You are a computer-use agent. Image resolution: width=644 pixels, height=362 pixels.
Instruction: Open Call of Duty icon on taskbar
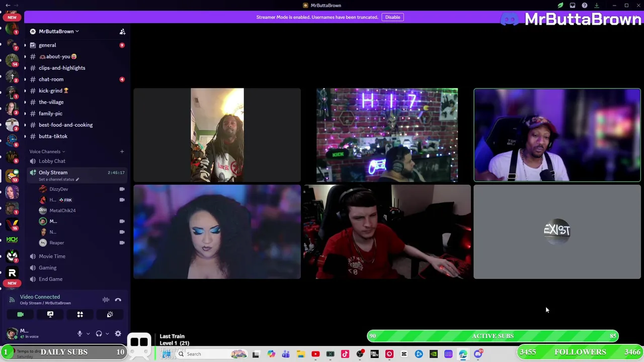point(374,354)
